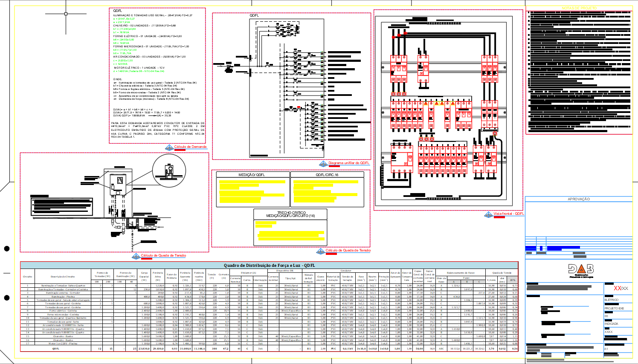Image resolution: width=638 pixels, height=364 pixels.
Task: Click the triangle marker beside Diagrama unifilar do QDFL
Action: coord(323,164)
